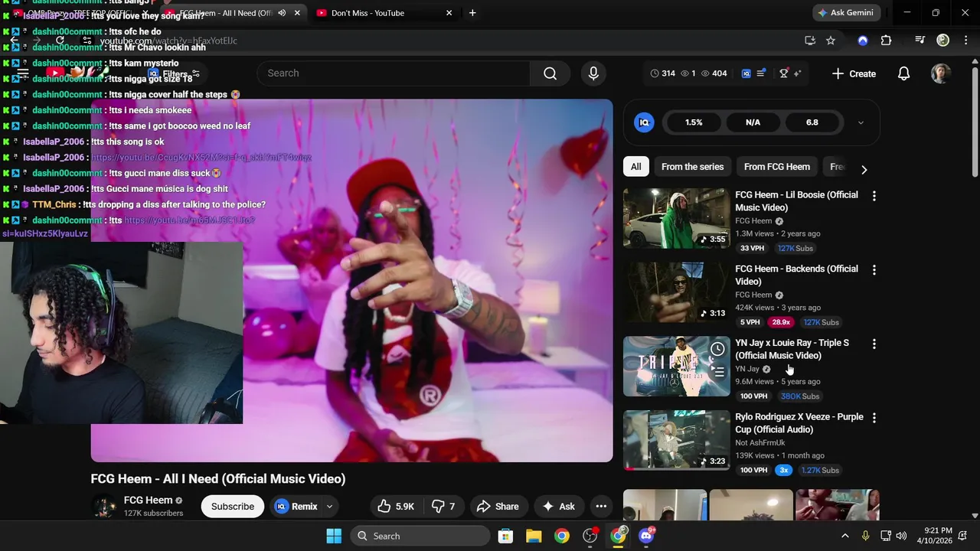Click the 1.5% vidIQ stat pill
The image size is (980, 551).
pyautogui.click(x=694, y=122)
